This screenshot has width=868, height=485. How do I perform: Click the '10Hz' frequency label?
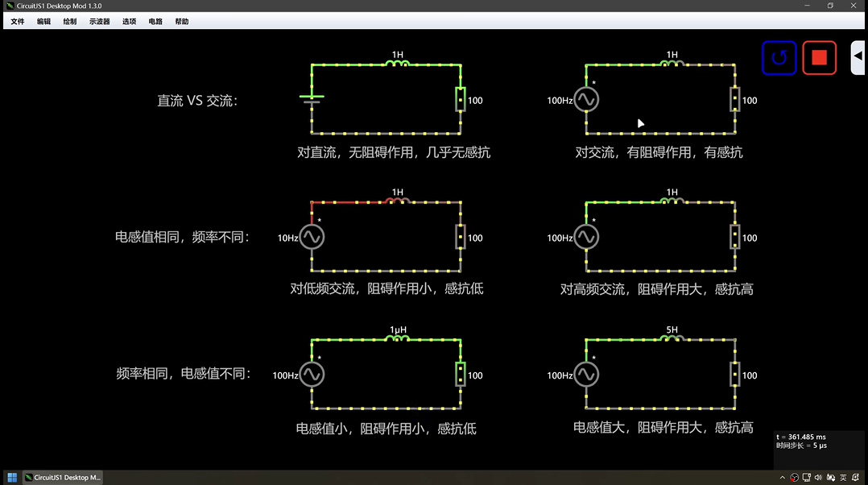click(288, 238)
